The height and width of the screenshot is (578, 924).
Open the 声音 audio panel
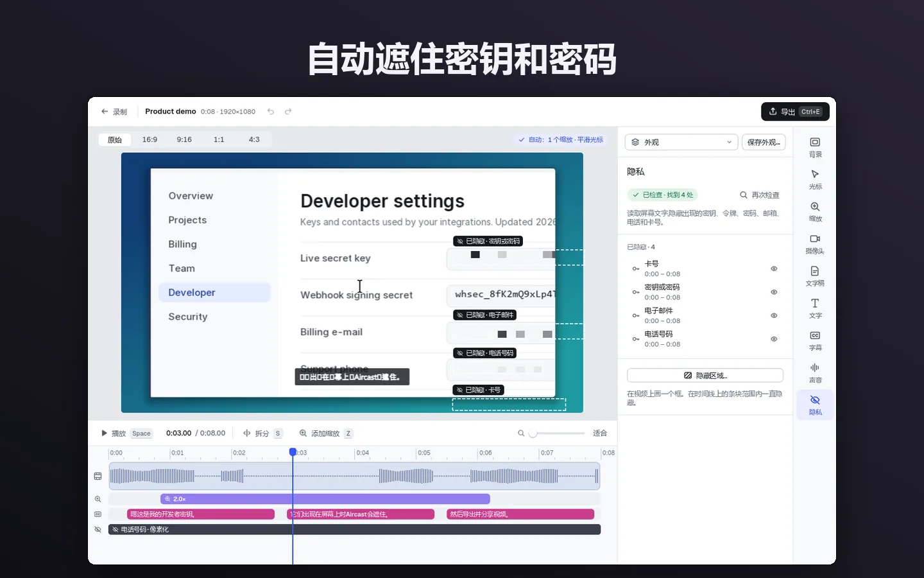coord(815,373)
